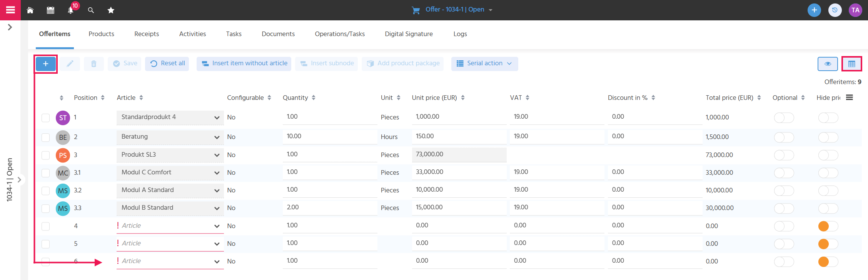Click Insert item without article
Screen dimensions: 868x280
[244, 64]
